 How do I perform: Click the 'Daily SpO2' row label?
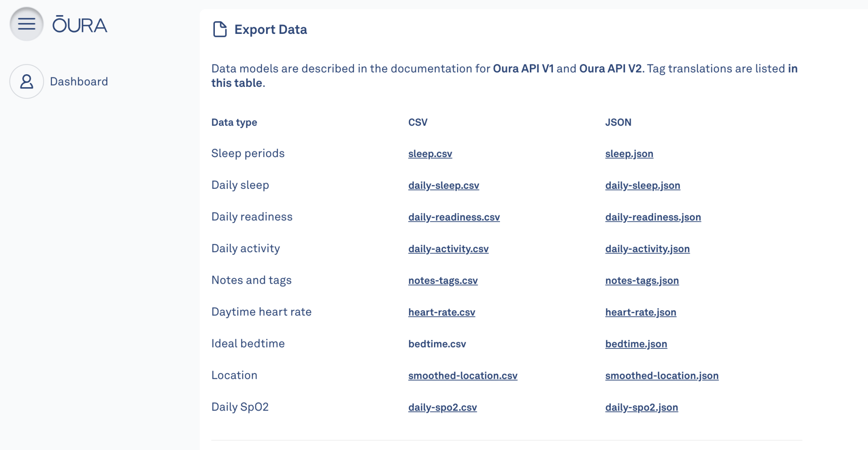pyautogui.click(x=240, y=407)
